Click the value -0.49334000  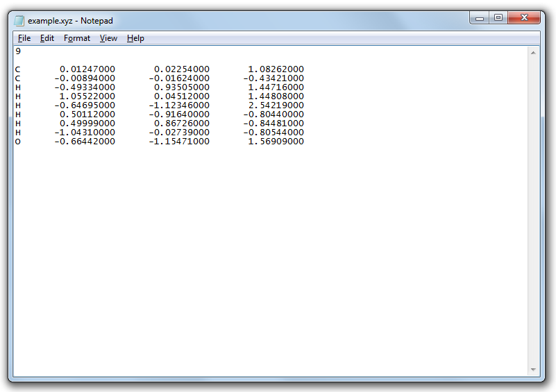[85, 87]
